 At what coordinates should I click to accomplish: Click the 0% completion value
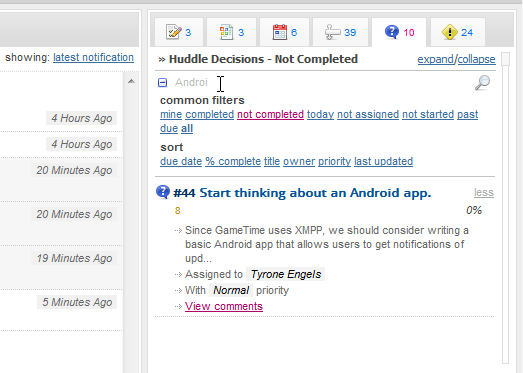point(474,210)
